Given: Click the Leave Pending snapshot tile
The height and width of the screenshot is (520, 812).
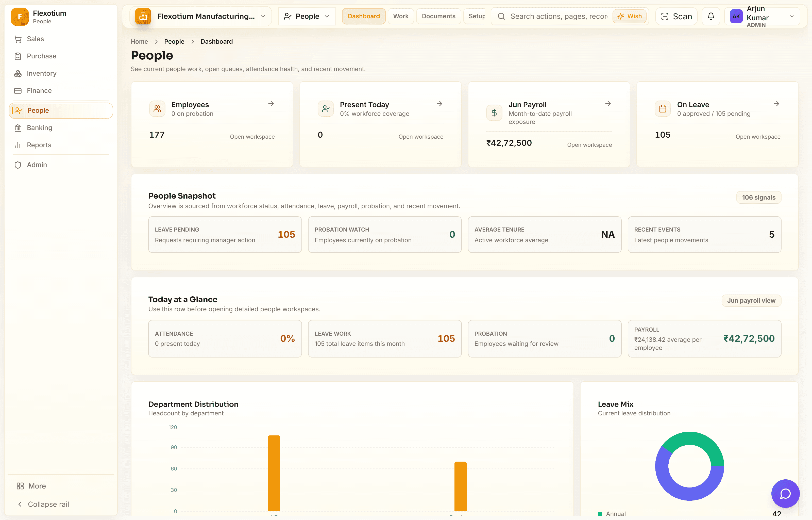Looking at the screenshot, I should [225, 235].
